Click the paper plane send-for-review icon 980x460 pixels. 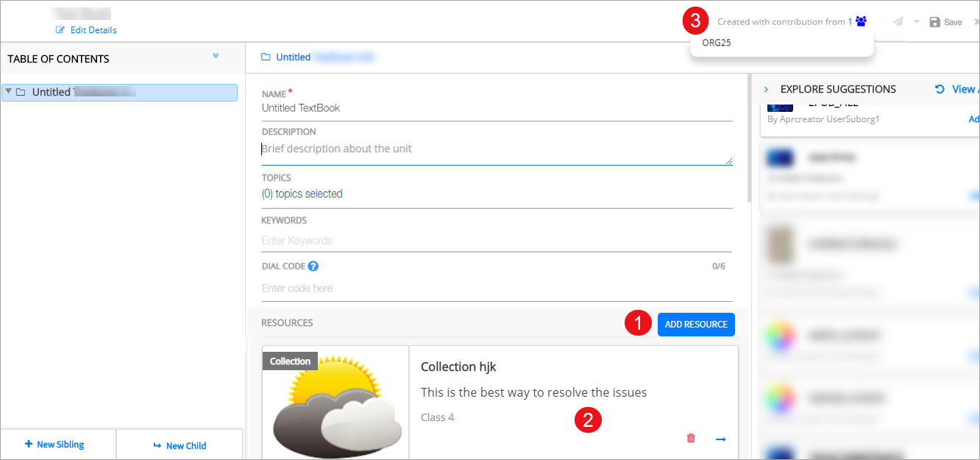tap(898, 22)
